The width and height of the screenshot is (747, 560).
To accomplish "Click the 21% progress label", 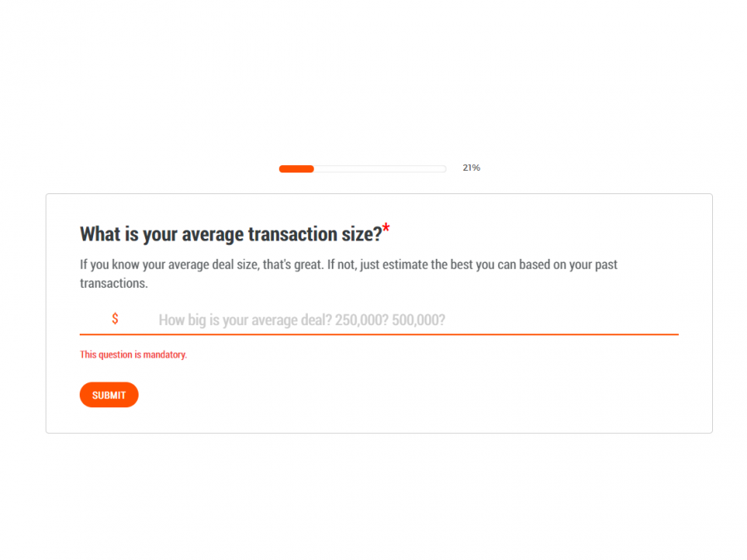I will 471,168.
